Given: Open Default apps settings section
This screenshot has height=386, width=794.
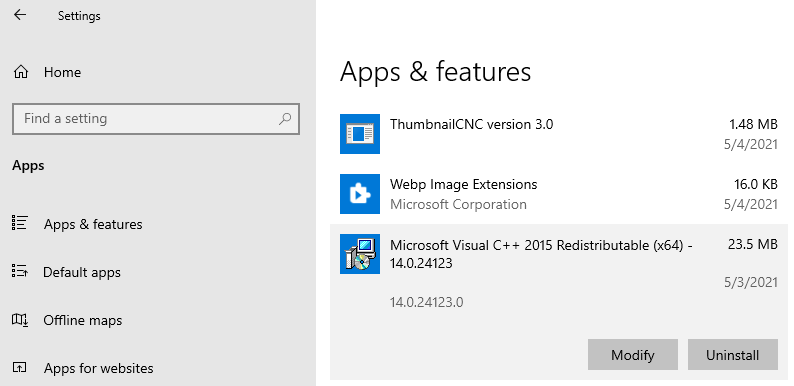Looking at the screenshot, I should coord(82,272).
